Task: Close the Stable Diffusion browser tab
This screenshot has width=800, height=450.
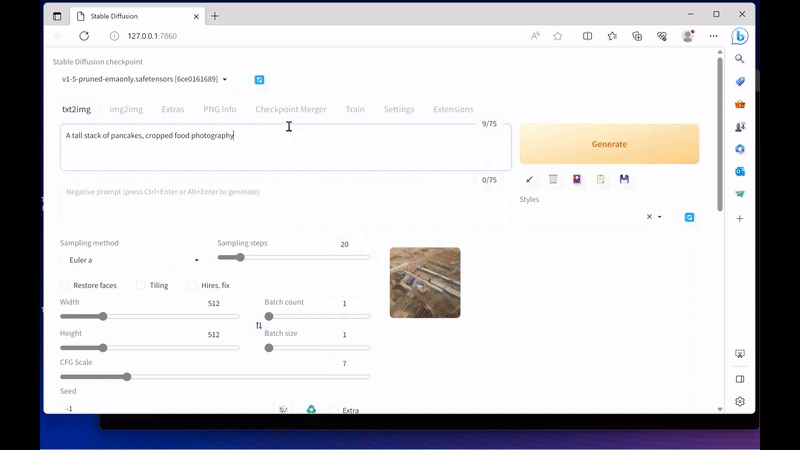Action: [x=196, y=16]
